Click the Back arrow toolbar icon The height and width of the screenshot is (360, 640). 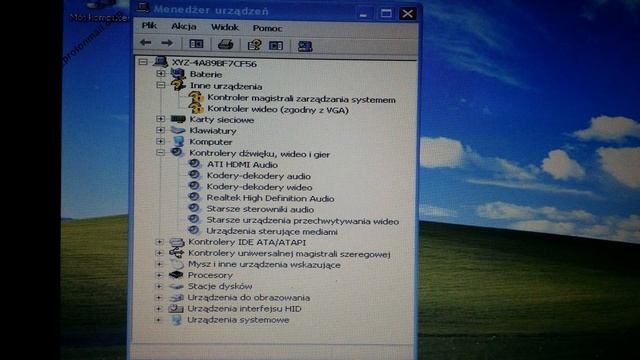tap(146, 42)
